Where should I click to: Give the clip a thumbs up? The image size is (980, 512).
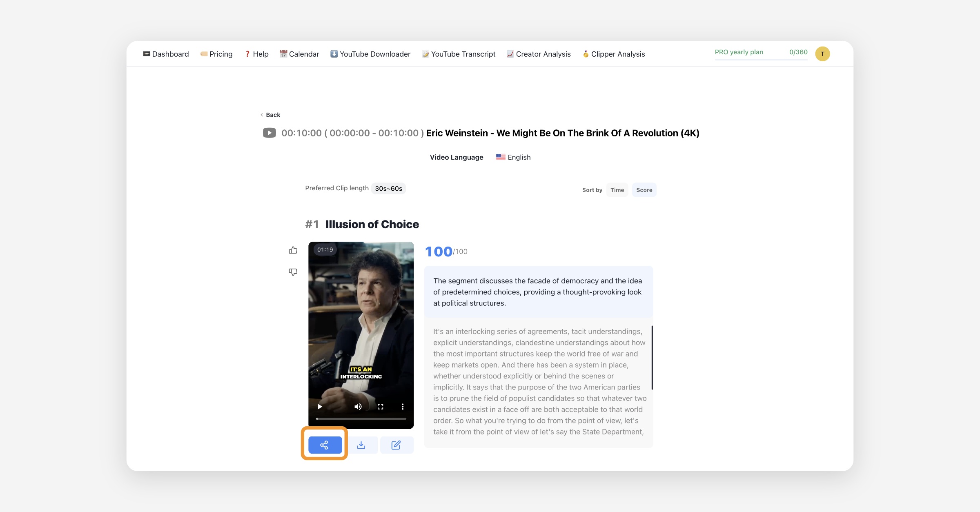[x=293, y=250]
